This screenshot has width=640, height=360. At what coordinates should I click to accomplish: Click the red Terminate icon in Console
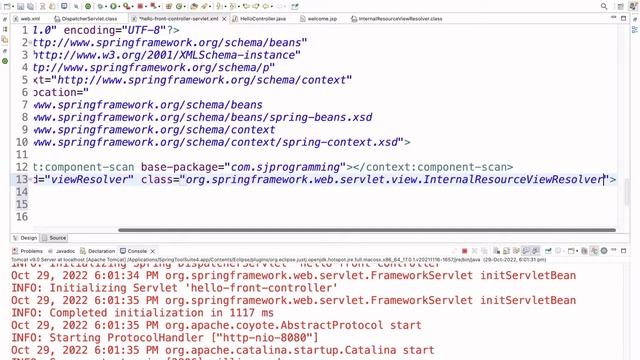[x=464, y=251]
